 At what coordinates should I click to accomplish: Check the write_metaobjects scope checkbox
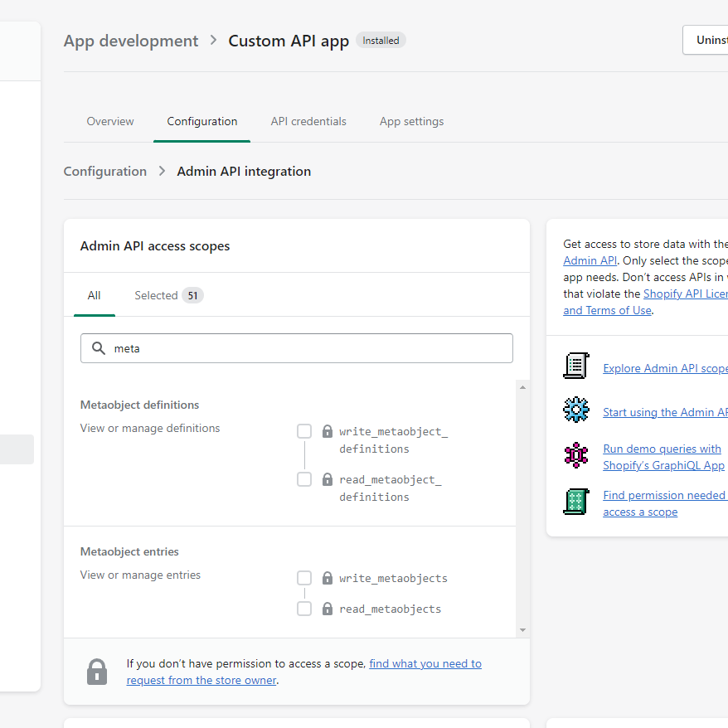tap(304, 578)
